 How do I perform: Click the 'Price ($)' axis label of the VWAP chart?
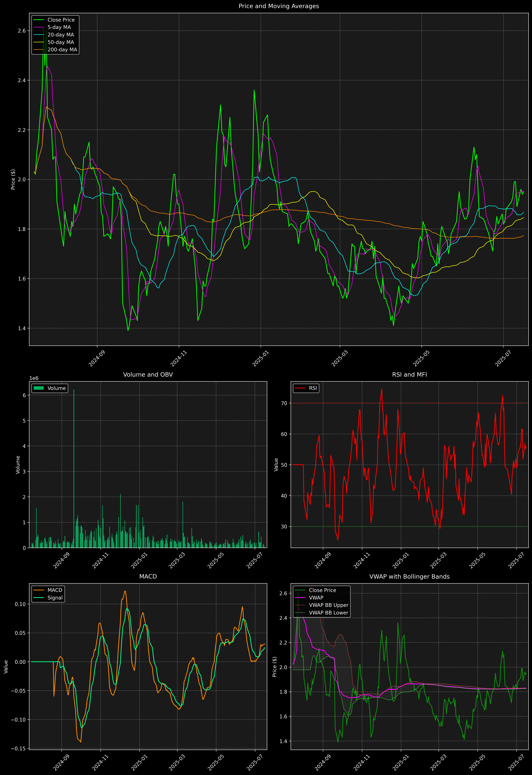pyautogui.click(x=275, y=667)
